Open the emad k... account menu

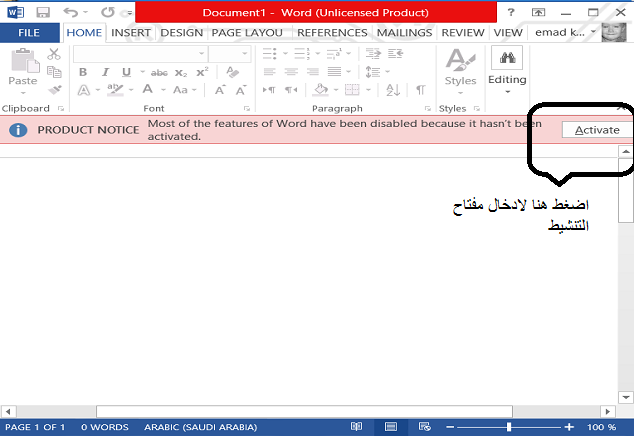pyautogui.click(x=565, y=32)
